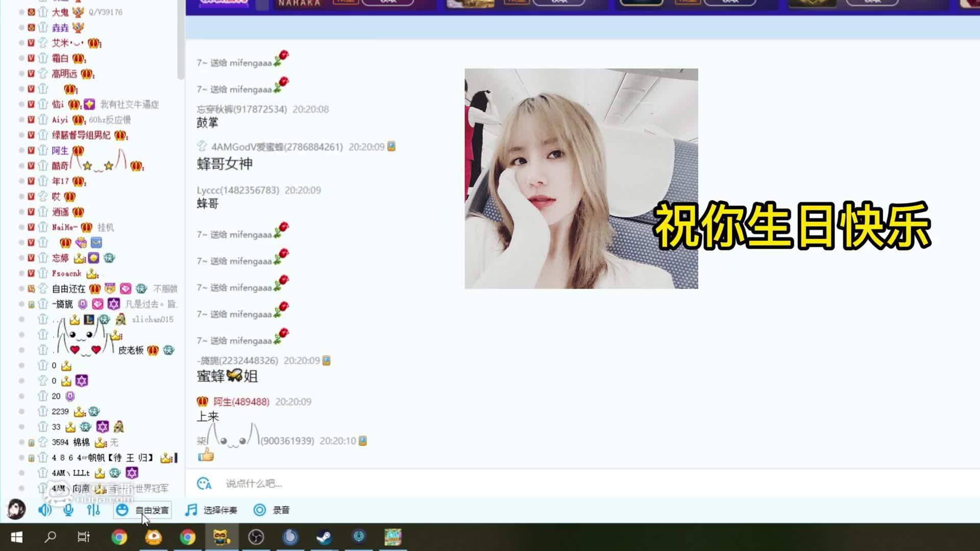Click the YY raccoon taskbar icon
Screen dimensions: 980x551
[x=222, y=537]
